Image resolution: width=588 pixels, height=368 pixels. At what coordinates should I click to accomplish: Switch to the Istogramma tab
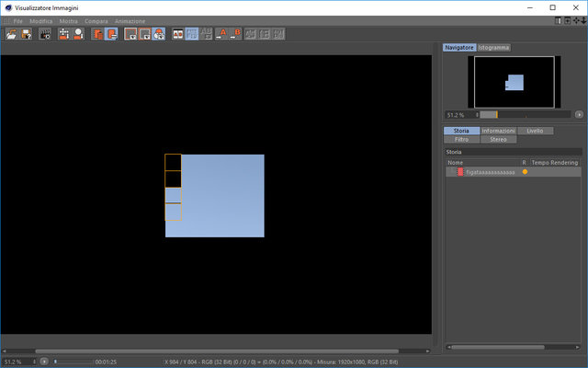[x=494, y=48]
